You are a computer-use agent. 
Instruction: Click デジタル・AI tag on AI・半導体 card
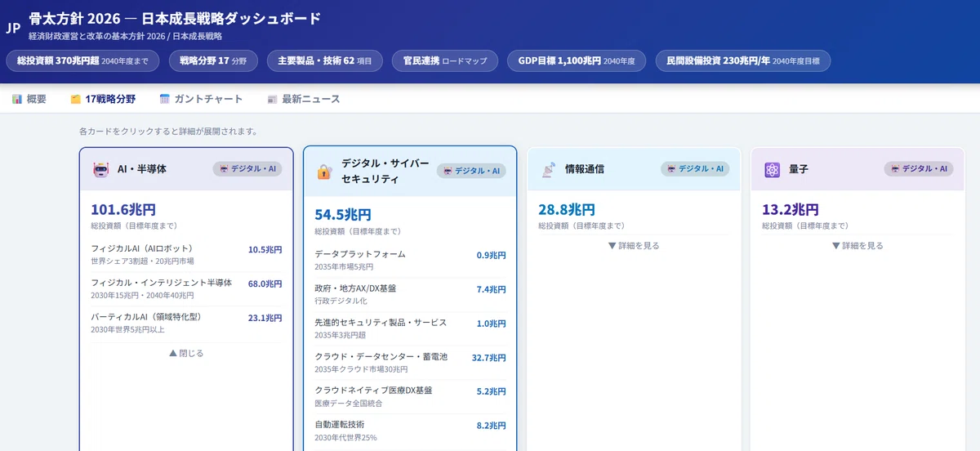[247, 168]
